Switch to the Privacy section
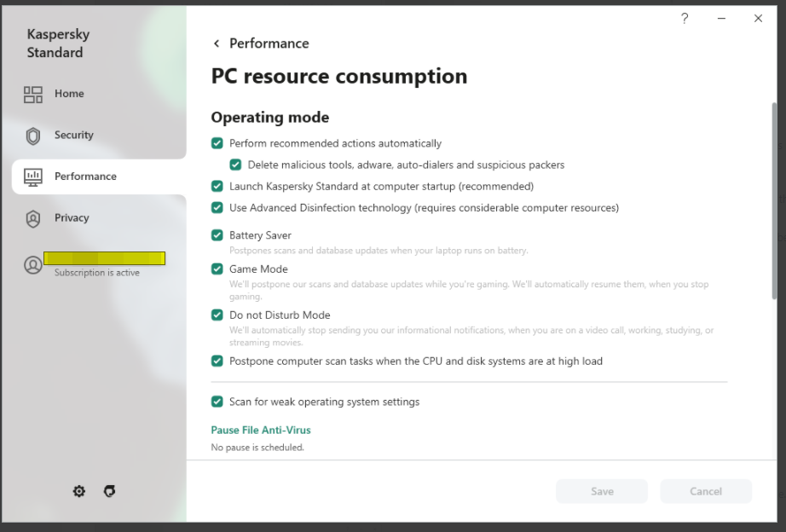 click(x=72, y=218)
